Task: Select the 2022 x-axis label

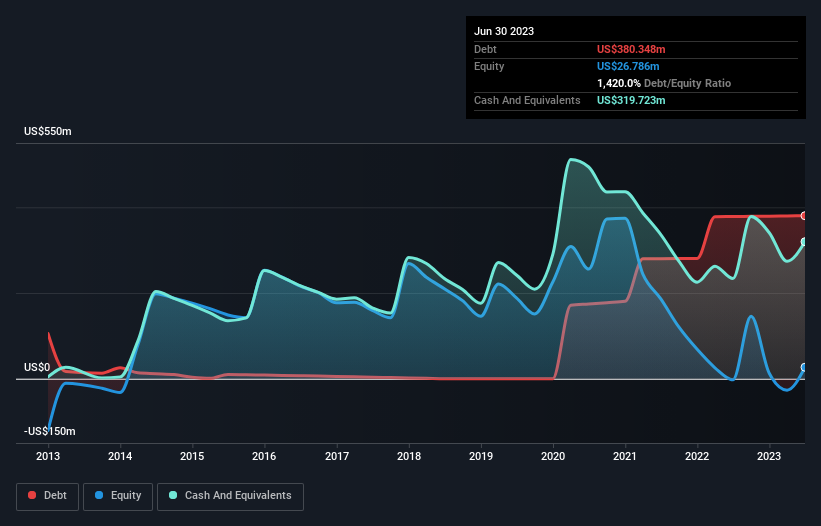Action: pyautogui.click(x=697, y=456)
